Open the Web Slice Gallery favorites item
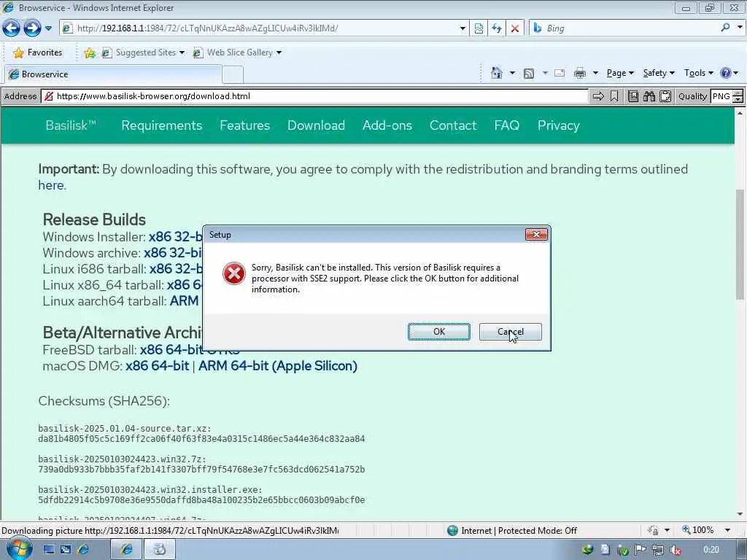The image size is (747, 560). tap(237, 52)
